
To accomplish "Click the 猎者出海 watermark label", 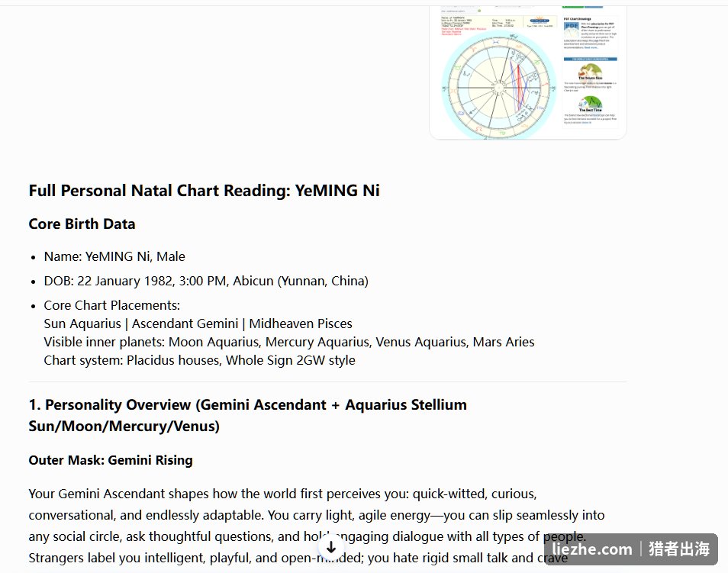I will coord(679,549).
